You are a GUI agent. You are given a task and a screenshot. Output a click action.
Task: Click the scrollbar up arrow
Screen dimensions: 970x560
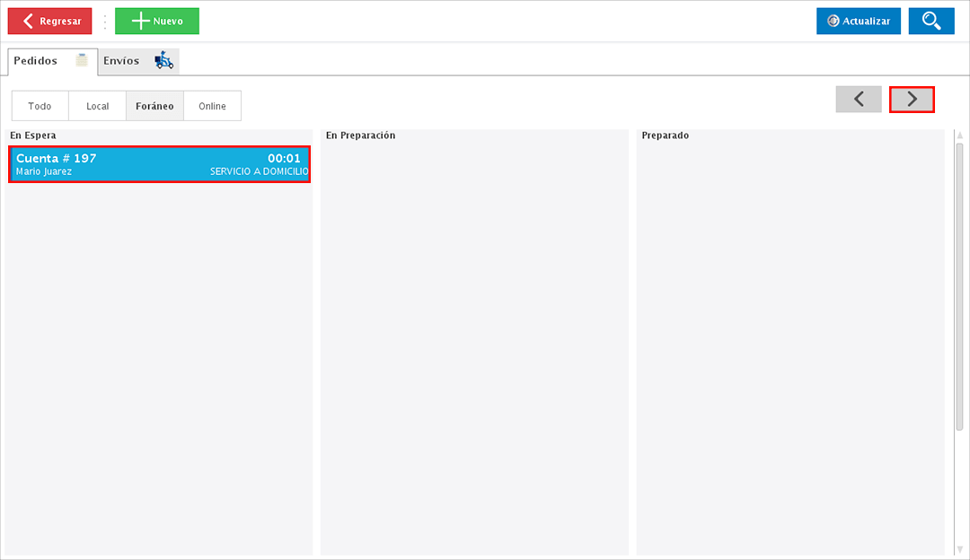click(x=959, y=136)
